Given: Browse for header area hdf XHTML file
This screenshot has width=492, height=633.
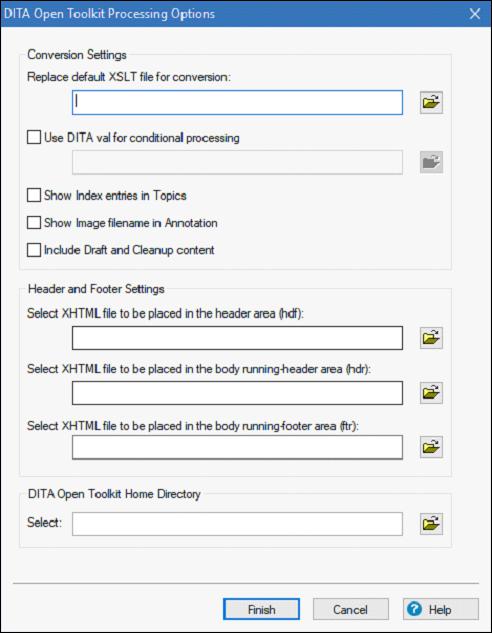Looking at the screenshot, I should [x=431, y=337].
